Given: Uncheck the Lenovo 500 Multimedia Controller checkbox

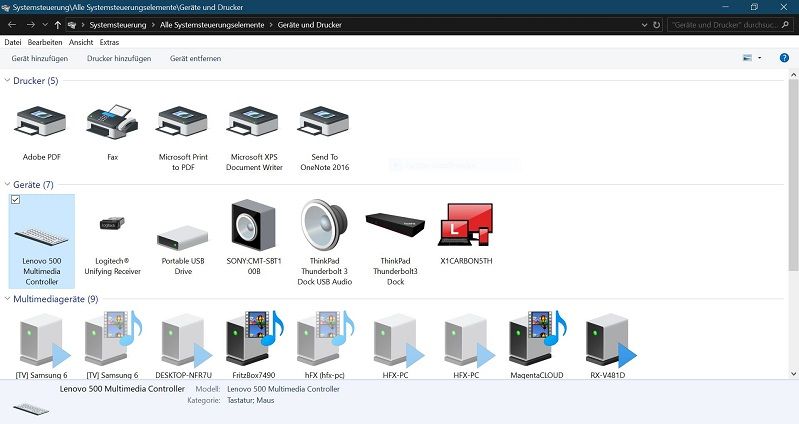Looking at the screenshot, I should click(x=16, y=200).
